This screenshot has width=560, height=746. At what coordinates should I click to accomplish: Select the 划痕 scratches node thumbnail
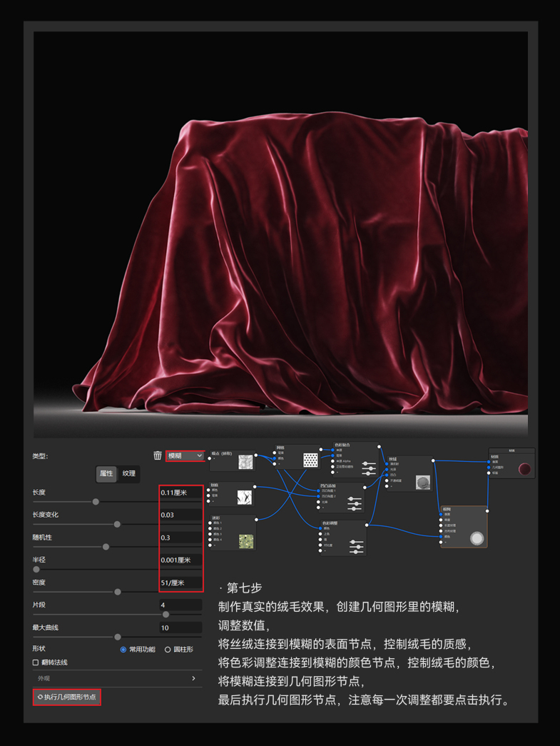tap(245, 497)
